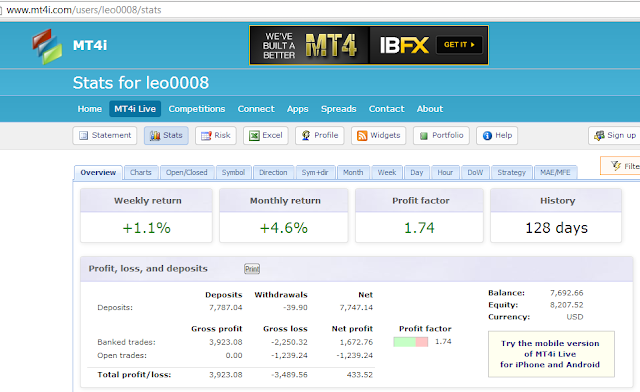Click the green-red profit factor bar
Viewport: 640px width, 392px height.
click(x=411, y=342)
